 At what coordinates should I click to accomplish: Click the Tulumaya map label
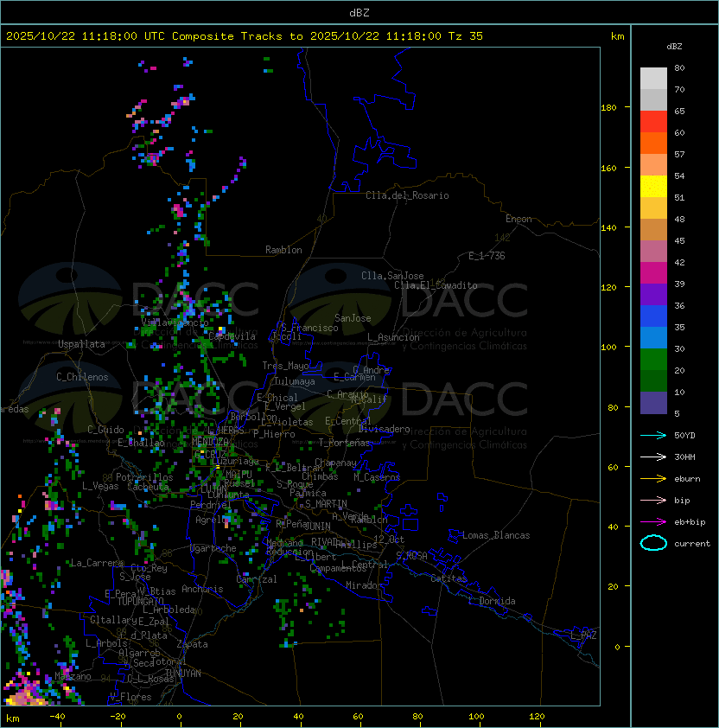coord(295,381)
